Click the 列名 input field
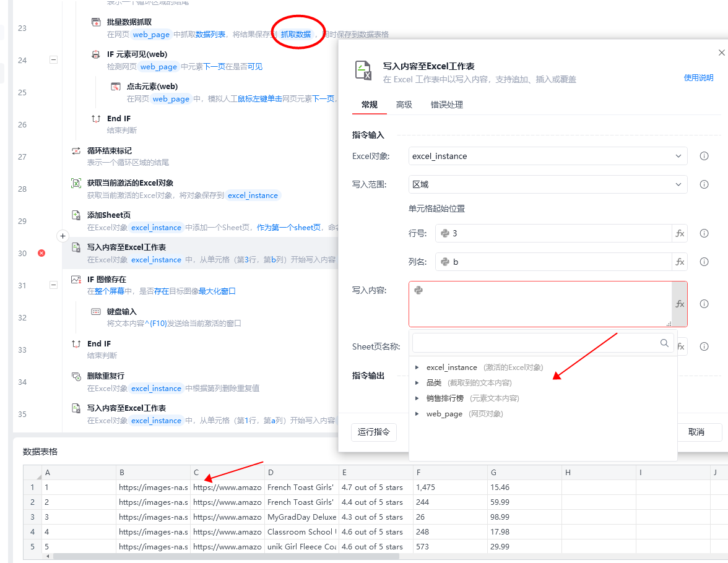 pyautogui.click(x=553, y=262)
